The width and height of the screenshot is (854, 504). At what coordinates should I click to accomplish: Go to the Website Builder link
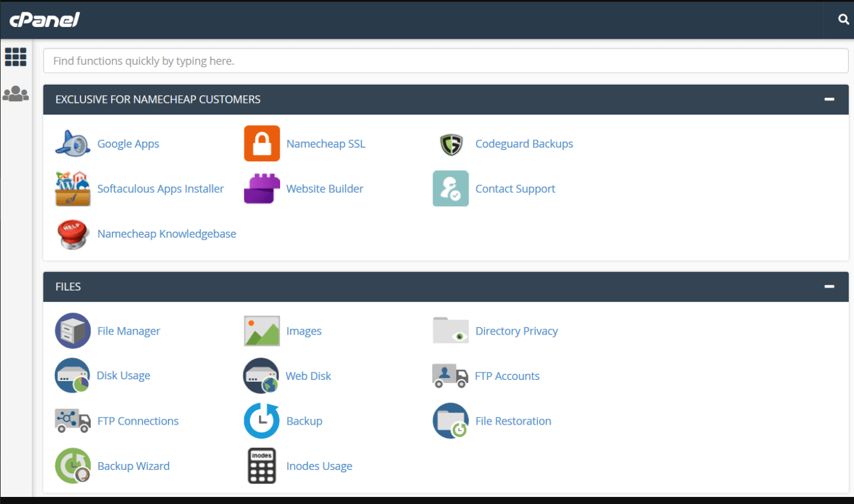point(325,189)
